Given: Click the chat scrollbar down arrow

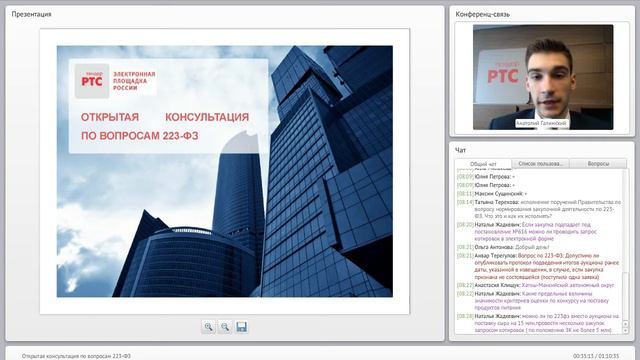Looking at the screenshot, I should tap(626, 331).
